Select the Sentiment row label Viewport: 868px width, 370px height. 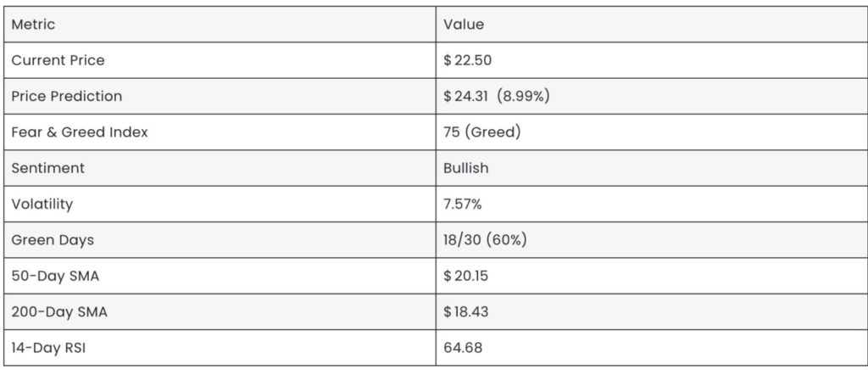47,168
